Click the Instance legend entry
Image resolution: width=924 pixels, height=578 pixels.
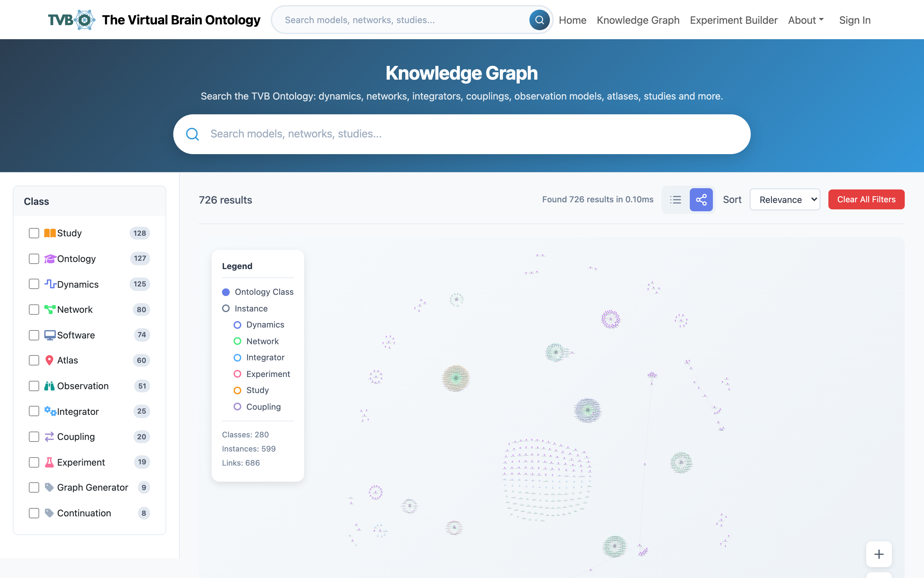click(245, 309)
